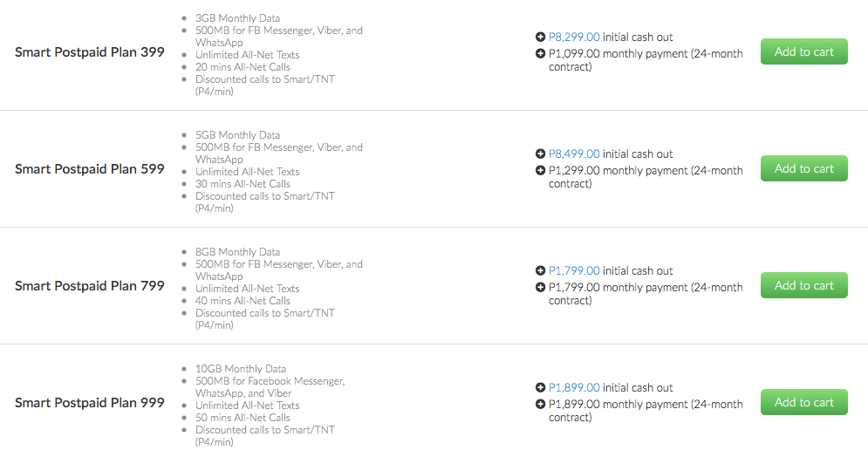
Task: Click plus icon beside P1,899.00 initial cash out
Action: click(541, 388)
